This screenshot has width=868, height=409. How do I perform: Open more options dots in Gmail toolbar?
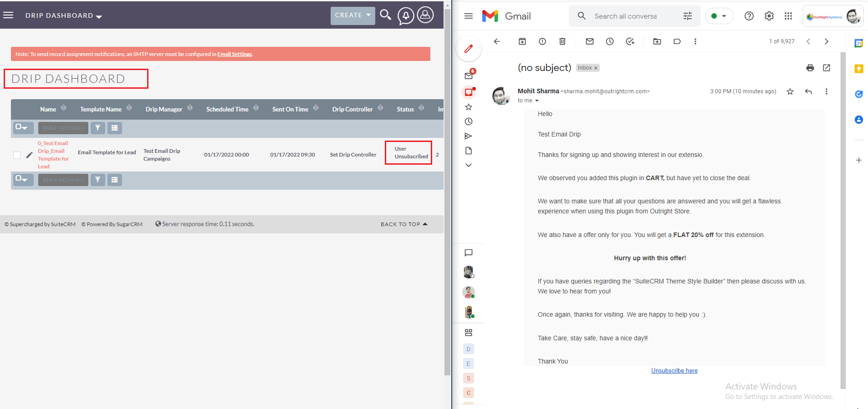(695, 41)
